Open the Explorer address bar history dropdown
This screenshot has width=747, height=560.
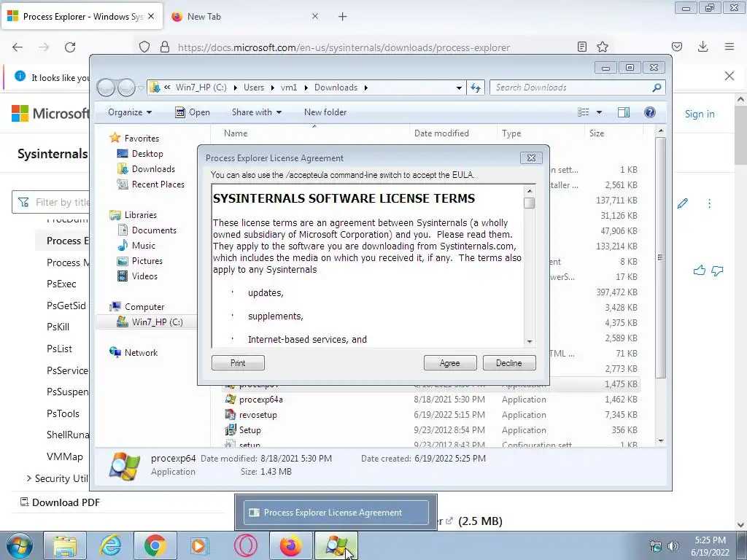(459, 87)
